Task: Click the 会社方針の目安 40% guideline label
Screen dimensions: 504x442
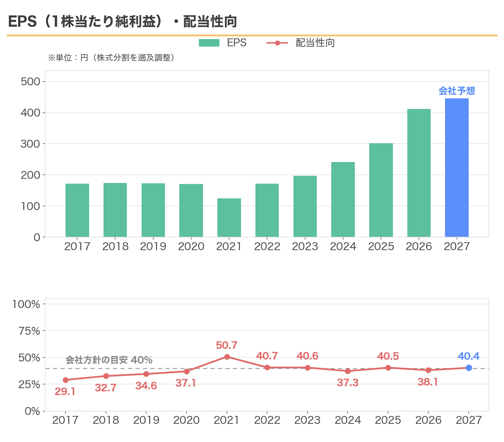Action: click(x=109, y=360)
